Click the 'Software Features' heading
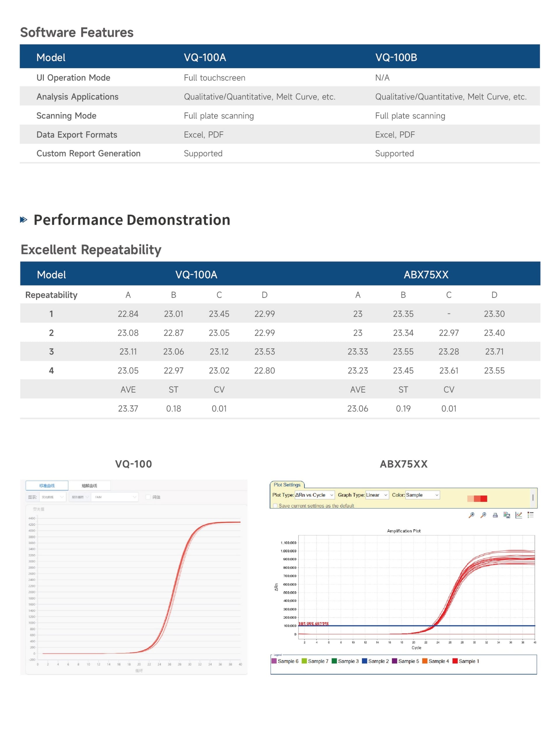The height and width of the screenshot is (736, 560). [77, 32]
